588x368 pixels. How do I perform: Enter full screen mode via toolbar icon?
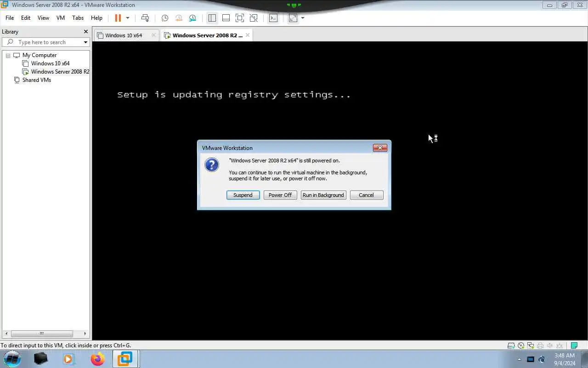point(240,18)
